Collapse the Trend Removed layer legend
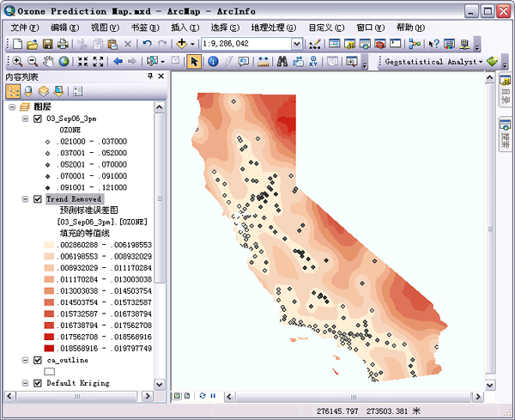 tap(26, 199)
